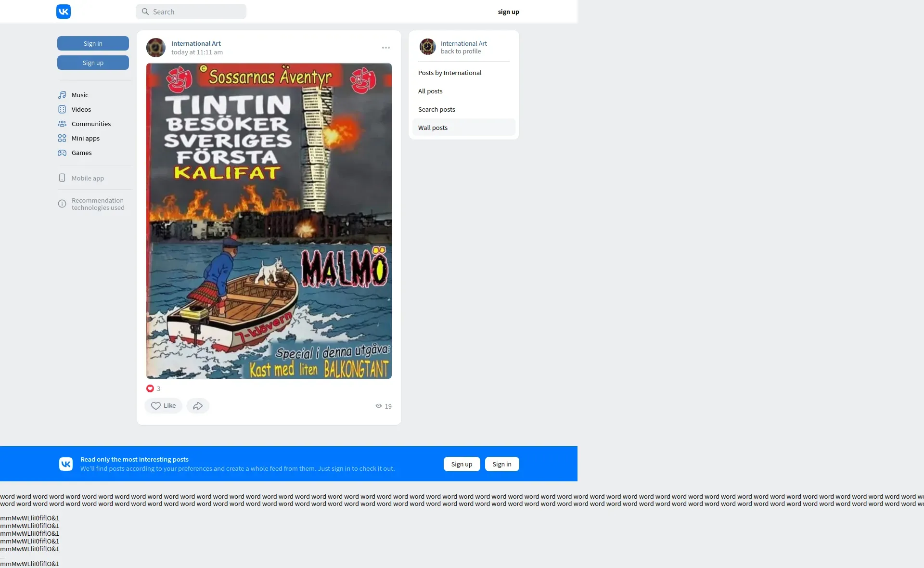
Task: Open Games section in sidebar
Action: click(x=81, y=153)
